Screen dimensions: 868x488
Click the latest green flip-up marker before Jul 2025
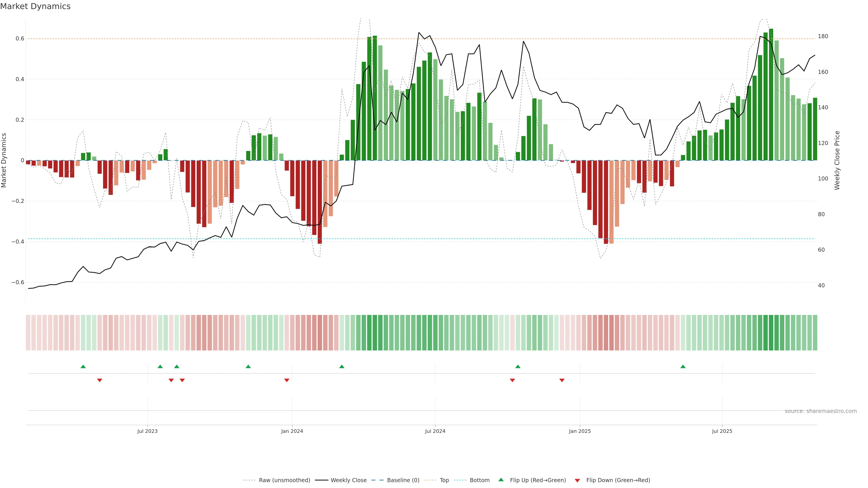[x=683, y=366]
